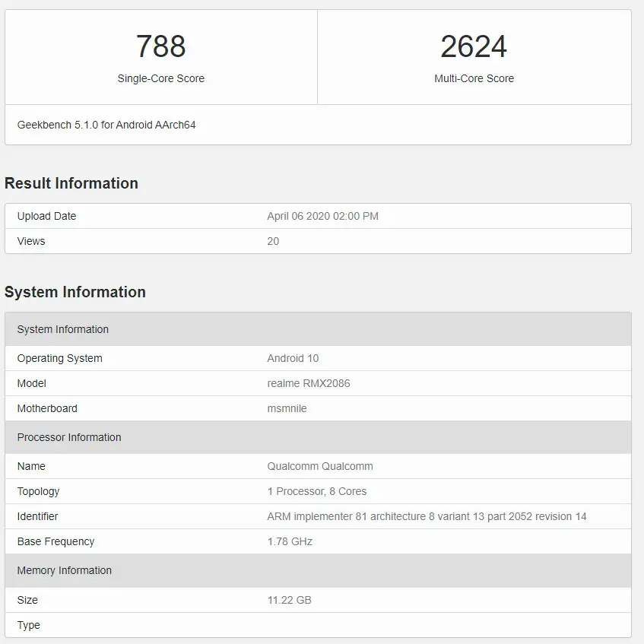Viewport: 644px width, 644px height.
Task: Click the large System Information heading
Action: 75,292
